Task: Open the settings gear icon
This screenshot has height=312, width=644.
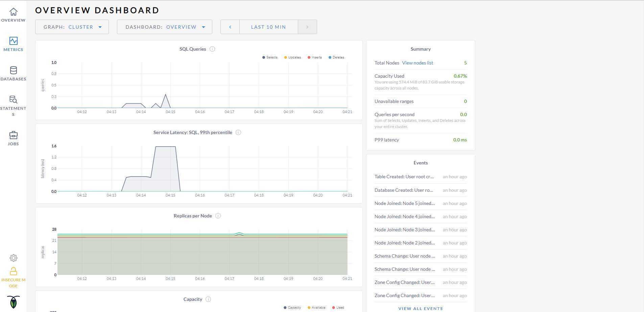Action: tap(13, 258)
